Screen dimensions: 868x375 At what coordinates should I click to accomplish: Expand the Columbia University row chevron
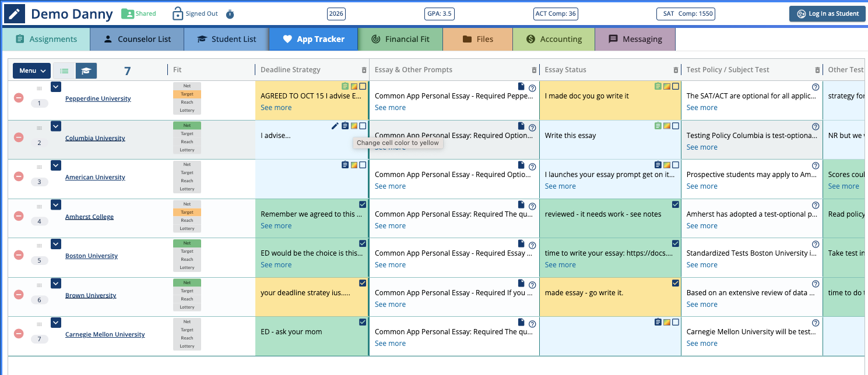(55, 126)
